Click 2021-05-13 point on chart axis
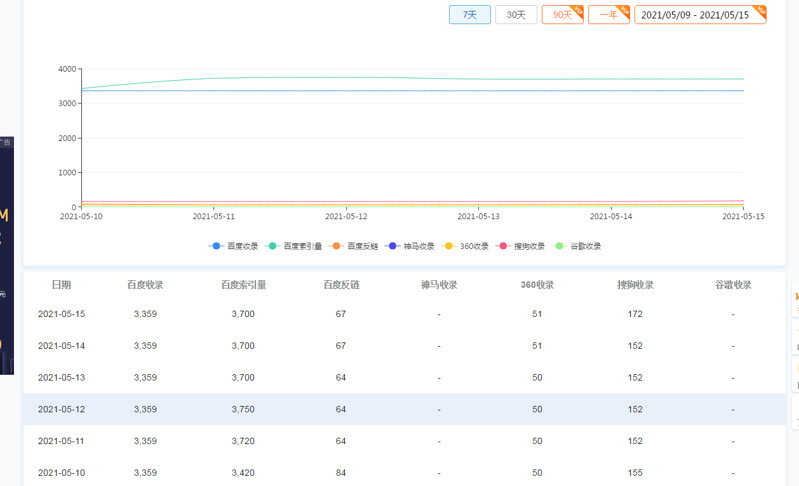Screen dimensions: 799x486 [x=478, y=216]
